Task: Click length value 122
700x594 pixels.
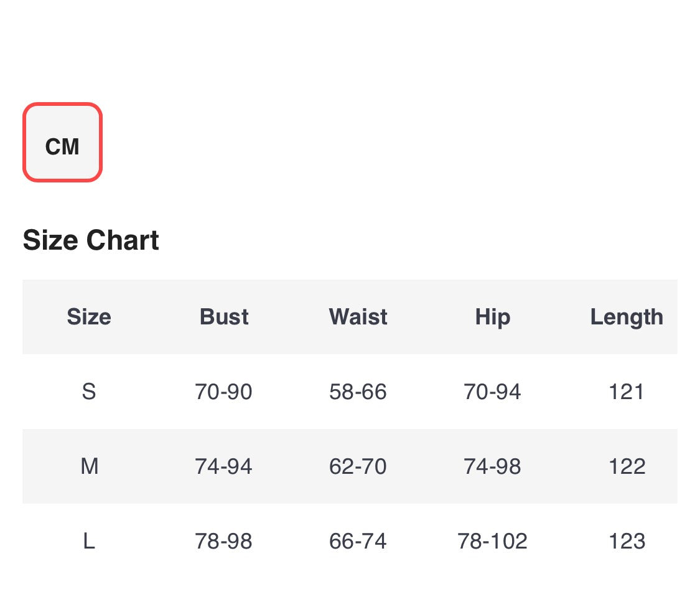Action: pos(626,466)
